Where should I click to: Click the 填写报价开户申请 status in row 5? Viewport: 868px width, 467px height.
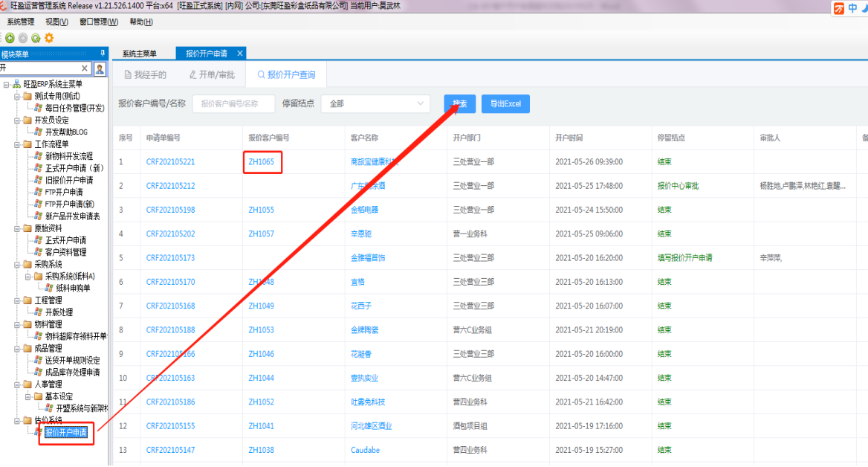[684, 257]
